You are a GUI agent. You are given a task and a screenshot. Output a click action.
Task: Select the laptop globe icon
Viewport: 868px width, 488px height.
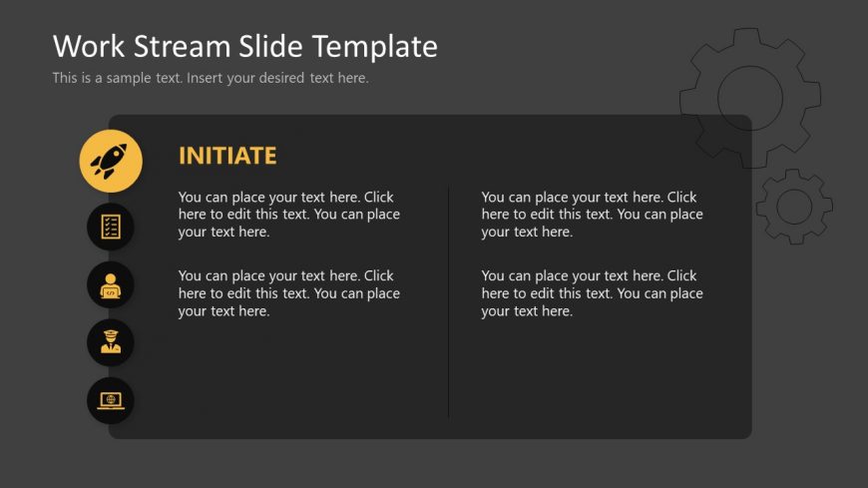tap(111, 400)
